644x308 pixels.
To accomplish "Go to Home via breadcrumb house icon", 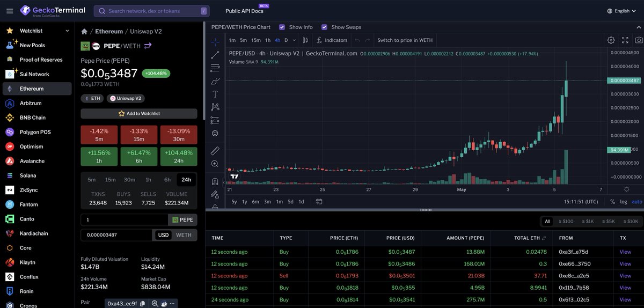I will [84, 32].
